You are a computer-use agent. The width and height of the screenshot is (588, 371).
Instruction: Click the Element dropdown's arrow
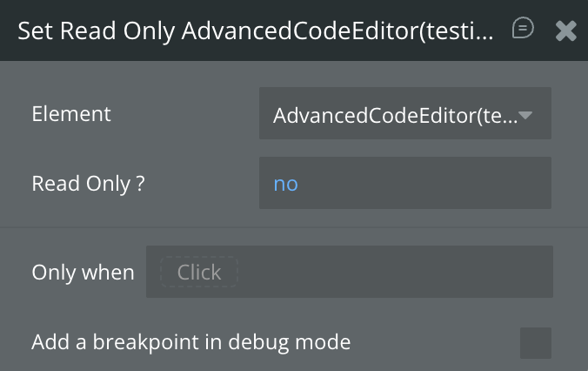525,115
